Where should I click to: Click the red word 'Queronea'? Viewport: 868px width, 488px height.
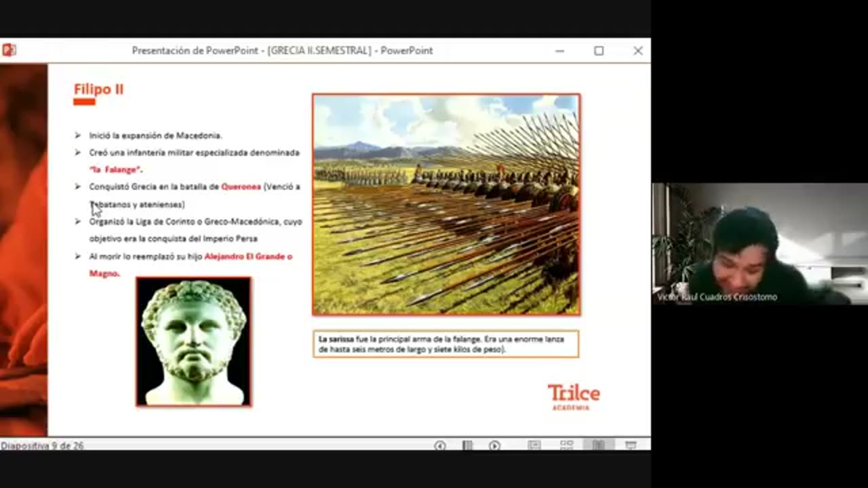(241, 186)
